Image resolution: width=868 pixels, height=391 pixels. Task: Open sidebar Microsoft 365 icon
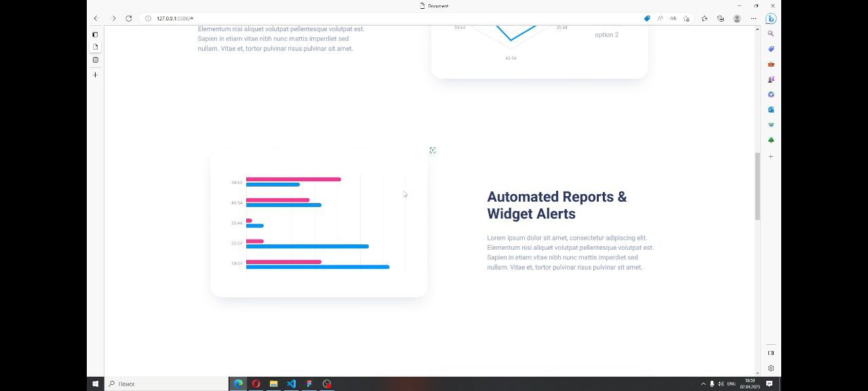771,94
